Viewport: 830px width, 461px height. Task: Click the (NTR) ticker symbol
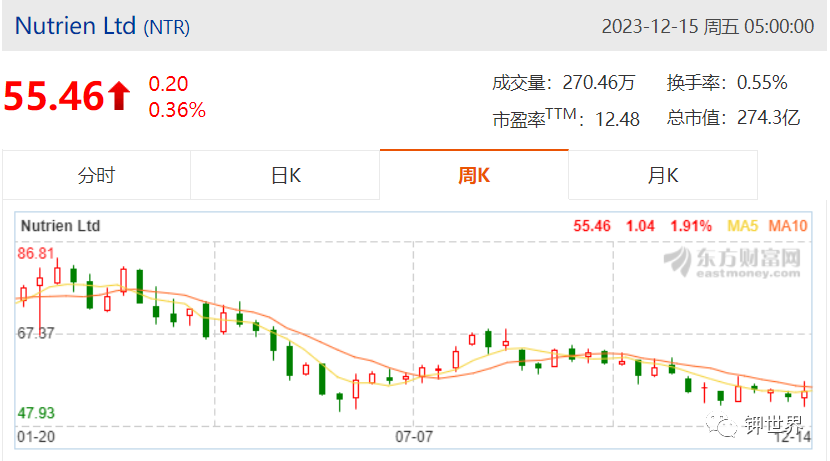(166, 27)
